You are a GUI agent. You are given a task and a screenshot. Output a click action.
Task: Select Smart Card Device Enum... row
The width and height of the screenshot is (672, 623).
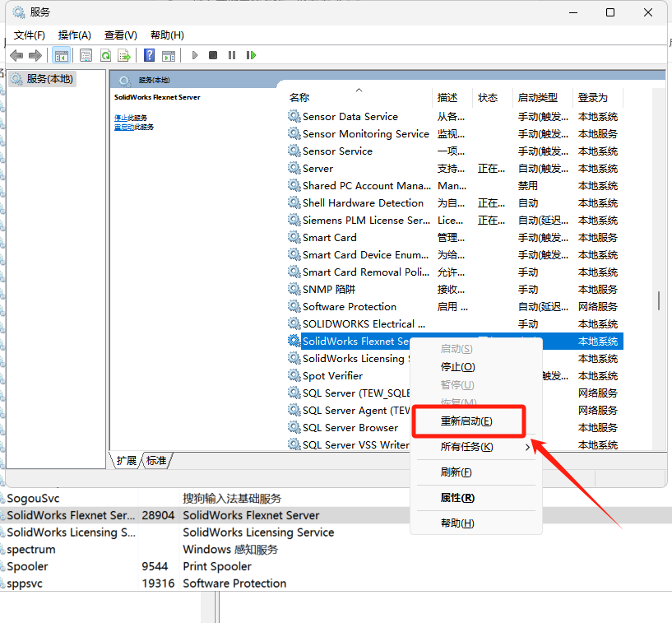pos(455,254)
